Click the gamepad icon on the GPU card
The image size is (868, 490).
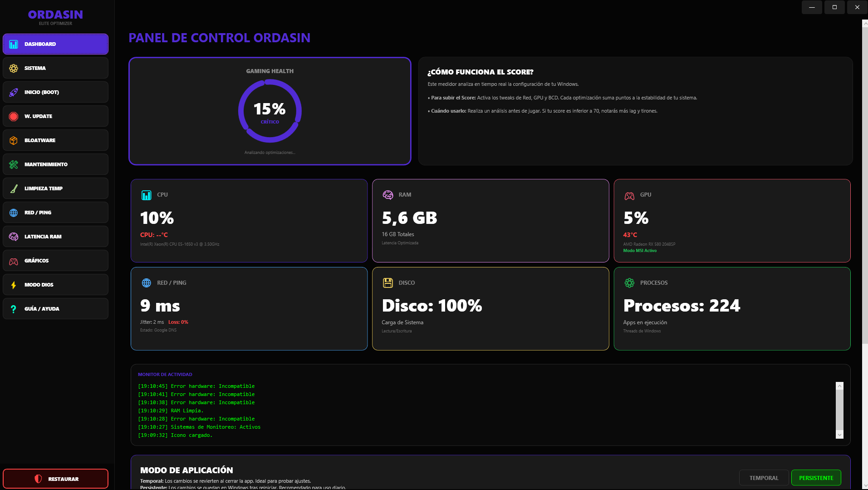pyautogui.click(x=630, y=194)
